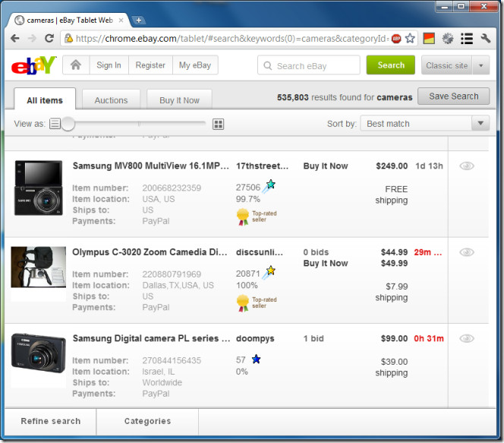This screenshot has height=443, width=504.
Task: Click the Register button
Action: (150, 65)
